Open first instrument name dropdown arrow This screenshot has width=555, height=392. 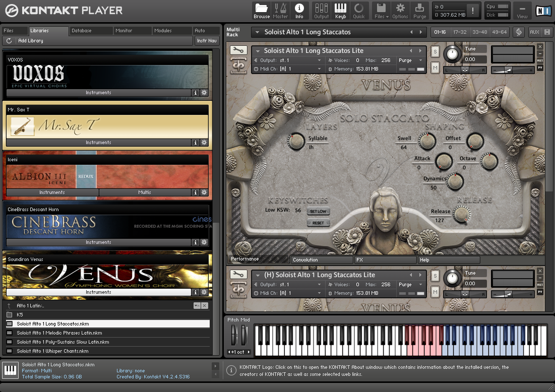258,51
